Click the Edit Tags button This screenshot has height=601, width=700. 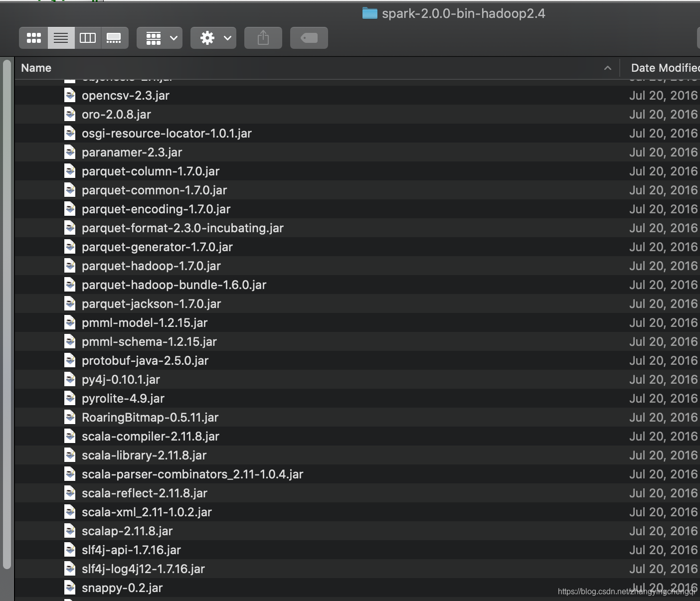pos(309,38)
